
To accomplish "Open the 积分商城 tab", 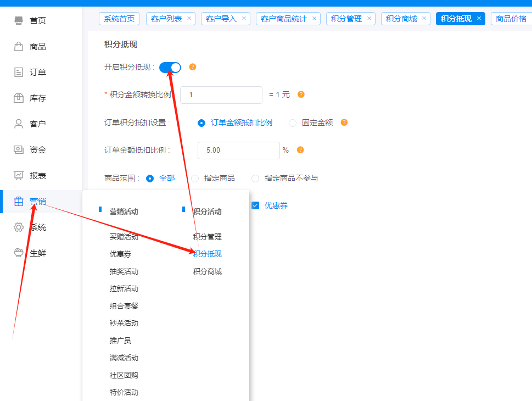I will [401, 19].
